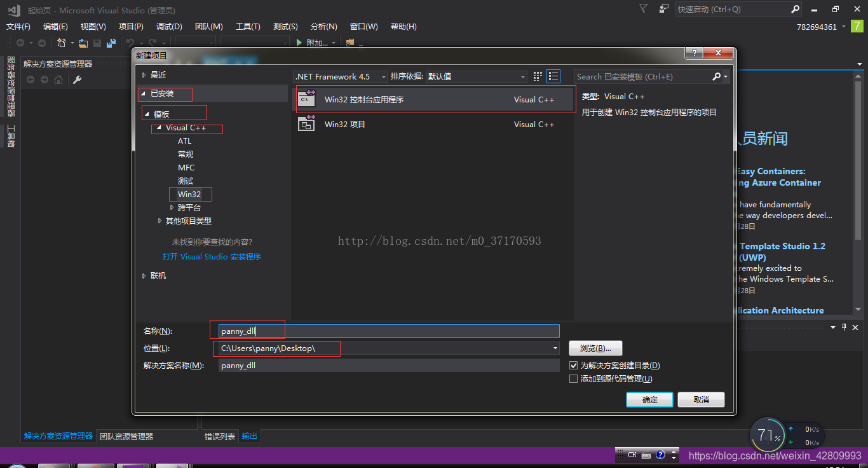Toggle 添加到源代码管理 checkbox
The height and width of the screenshot is (468, 868).
(574, 379)
